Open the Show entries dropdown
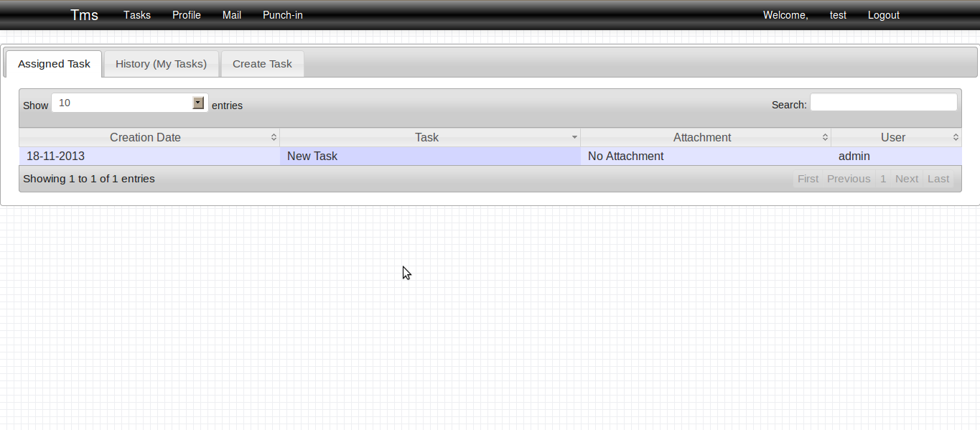The height and width of the screenshot is (430, 980). (x=122, y=103)
